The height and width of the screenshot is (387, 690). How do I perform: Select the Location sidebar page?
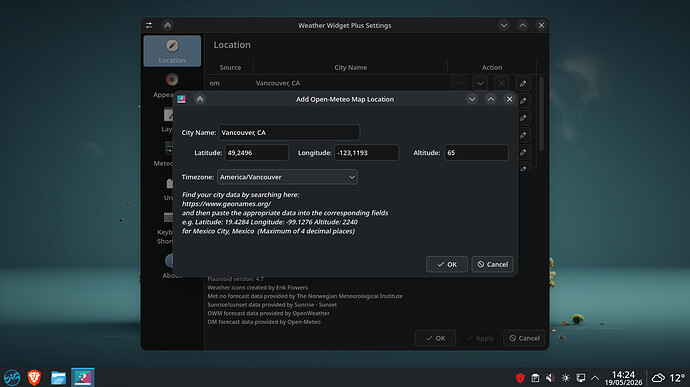click(x=172, y=51)
